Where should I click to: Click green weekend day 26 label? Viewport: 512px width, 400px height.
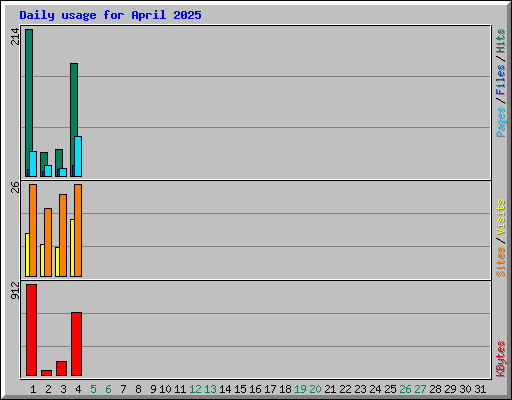click(x=405, y=389)
